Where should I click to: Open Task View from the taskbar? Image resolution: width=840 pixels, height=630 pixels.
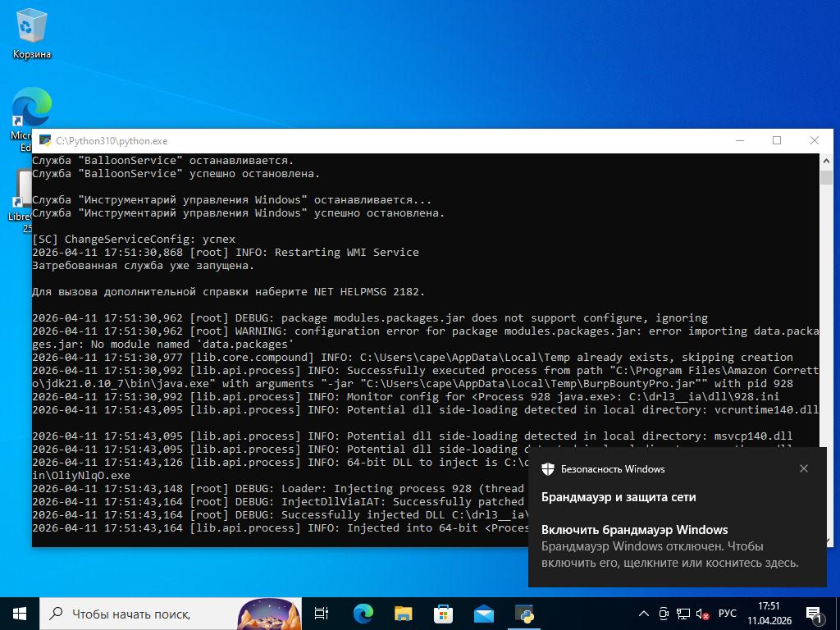point(322,613)
